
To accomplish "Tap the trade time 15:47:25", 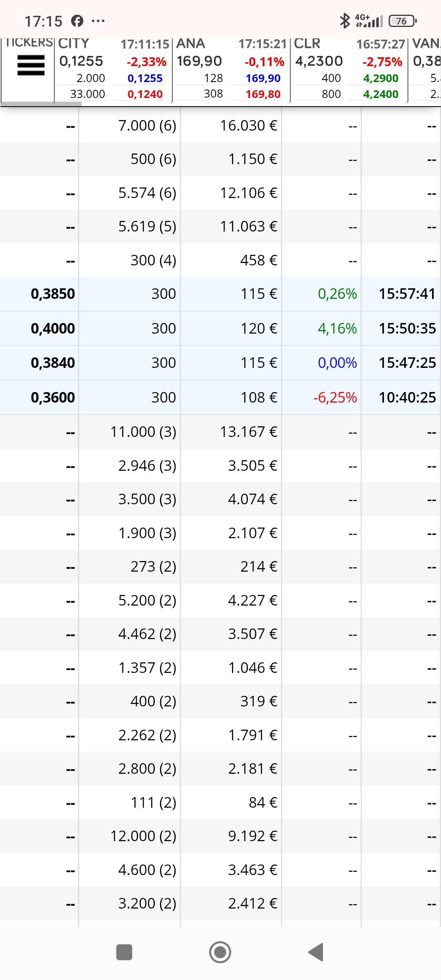I will point(407,363).
